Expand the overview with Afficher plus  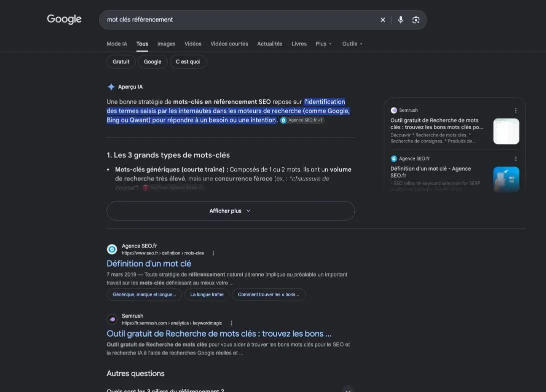tap(231, 211)
